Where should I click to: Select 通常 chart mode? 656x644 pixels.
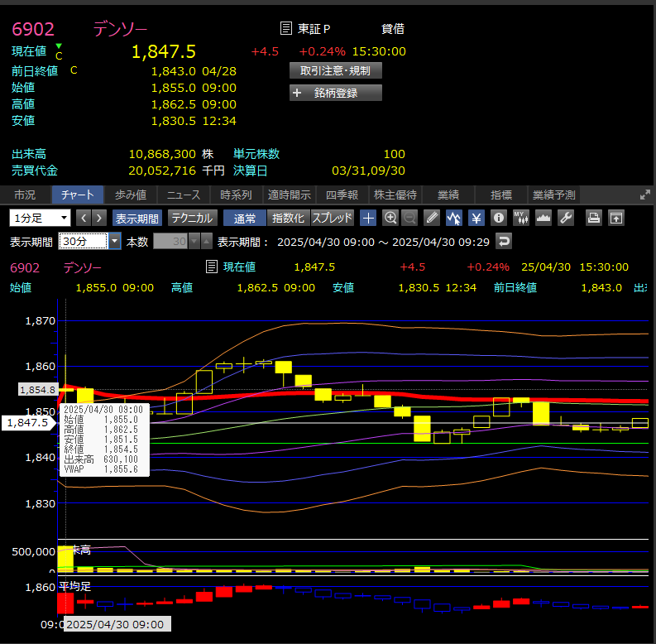pyautogui.click(x=245, y=219)
